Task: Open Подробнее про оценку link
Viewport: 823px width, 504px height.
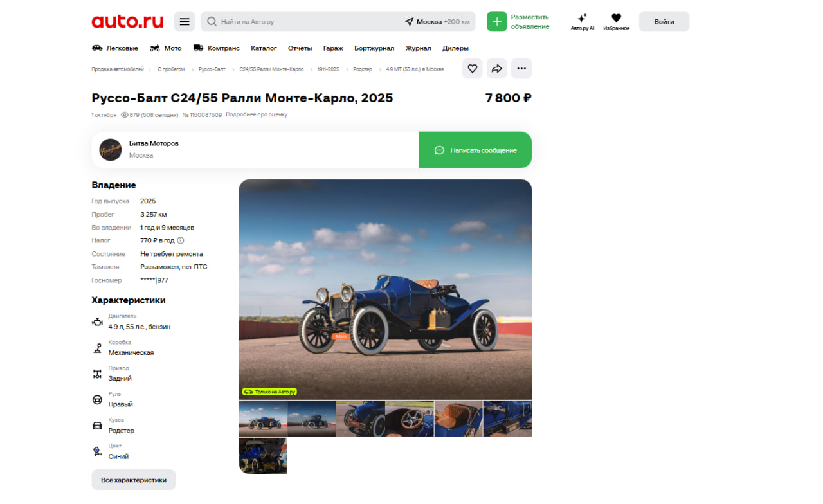Action: click(257, 114)
